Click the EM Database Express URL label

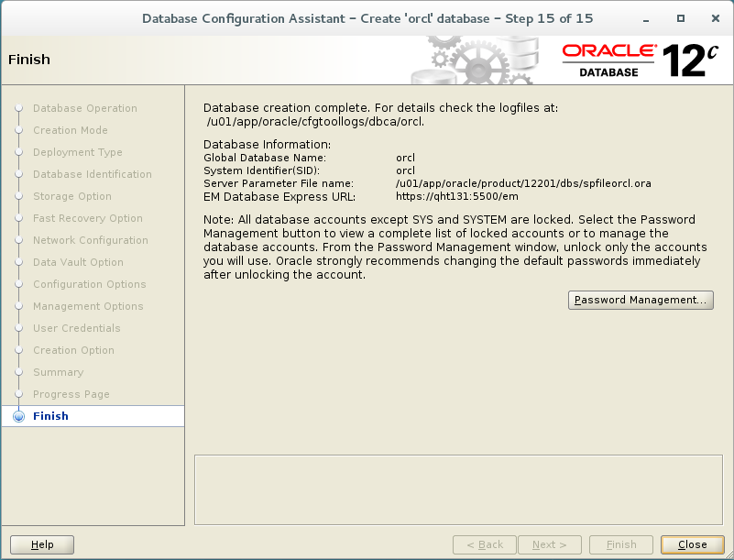279,197
